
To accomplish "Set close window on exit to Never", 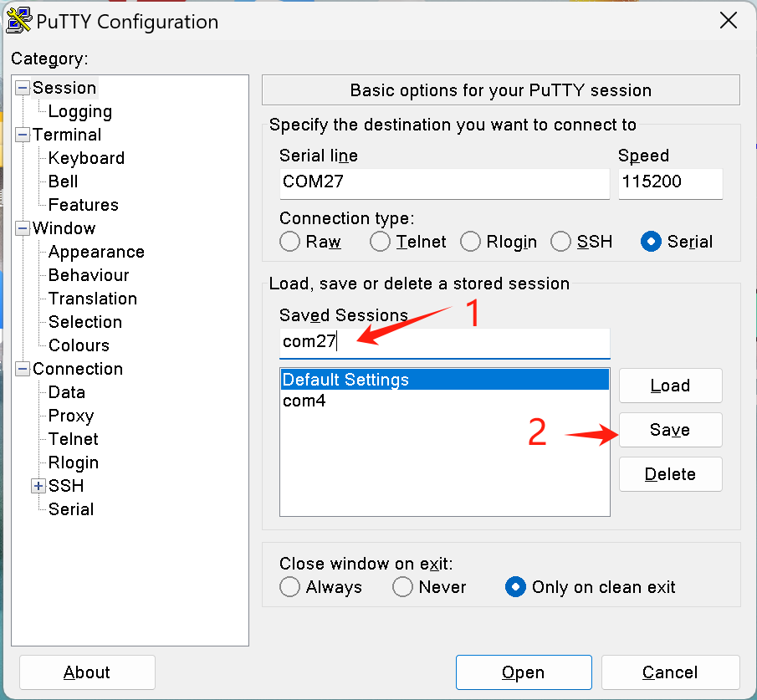I will 403,587.
